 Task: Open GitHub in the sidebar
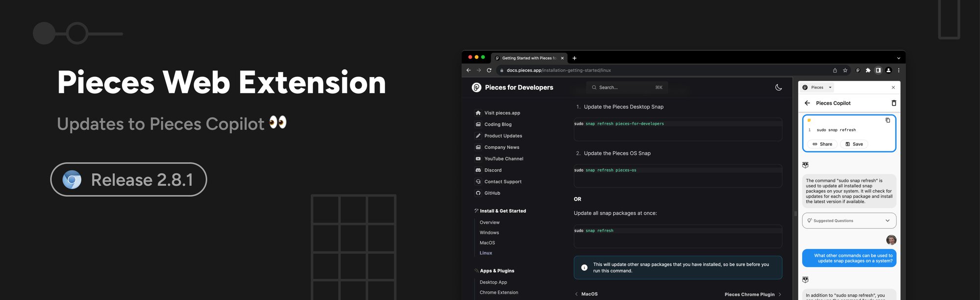[x=492, y=193]
